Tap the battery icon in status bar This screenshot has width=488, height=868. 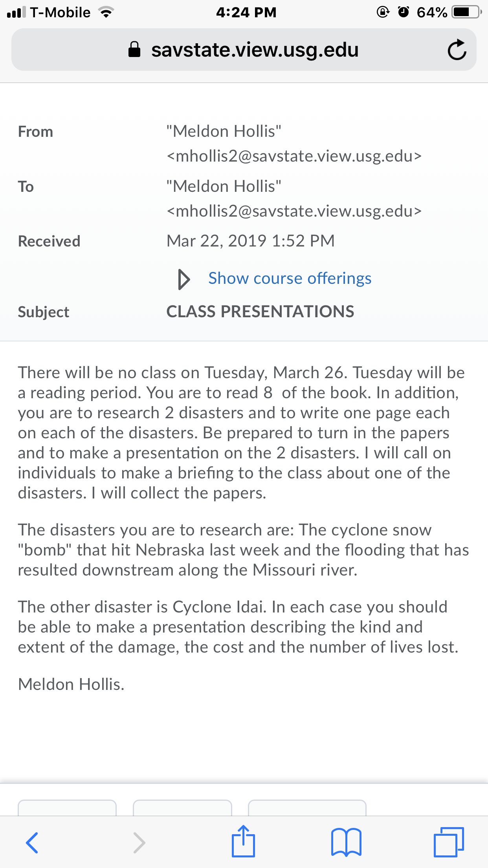tap(466, 12)
